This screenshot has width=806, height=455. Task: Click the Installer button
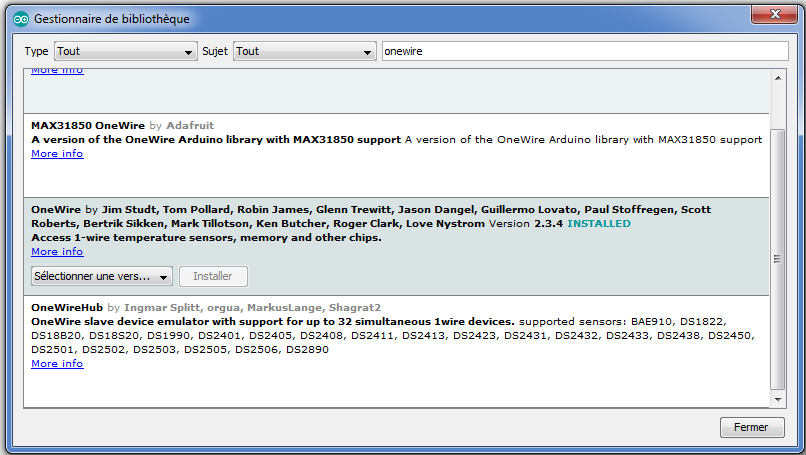(x=213, y=277)
